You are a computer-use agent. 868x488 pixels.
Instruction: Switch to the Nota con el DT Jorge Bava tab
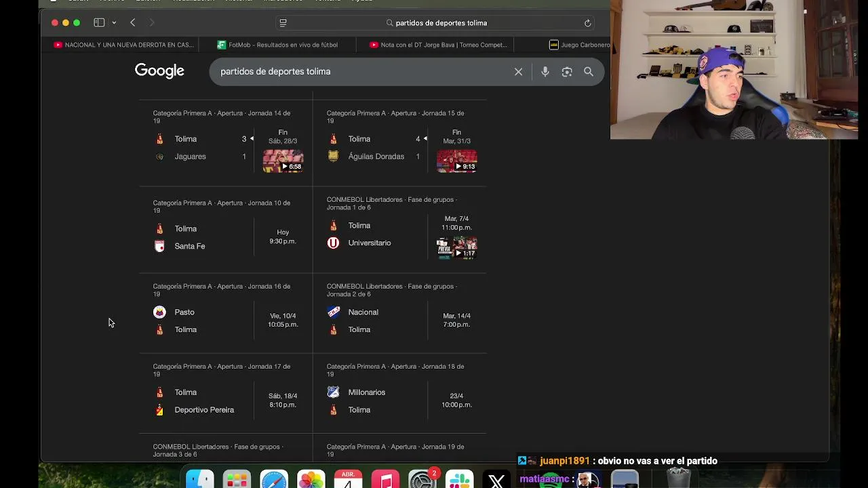[439, 45]
